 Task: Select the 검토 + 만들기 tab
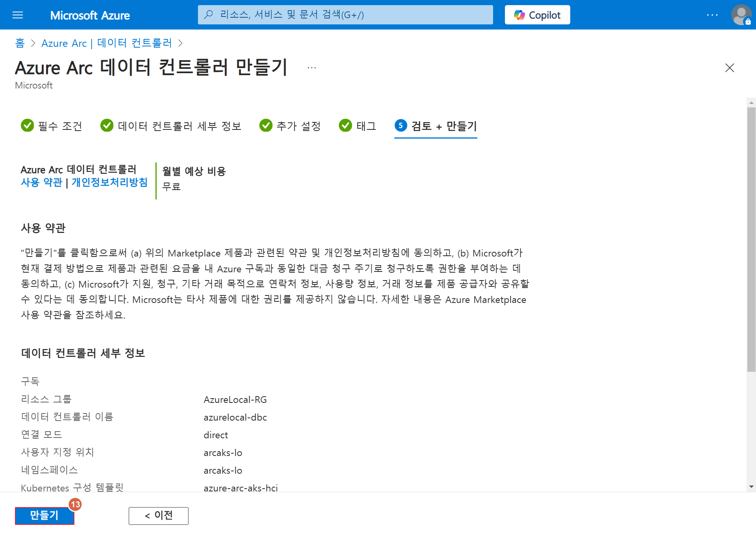[x=436, y=126]
